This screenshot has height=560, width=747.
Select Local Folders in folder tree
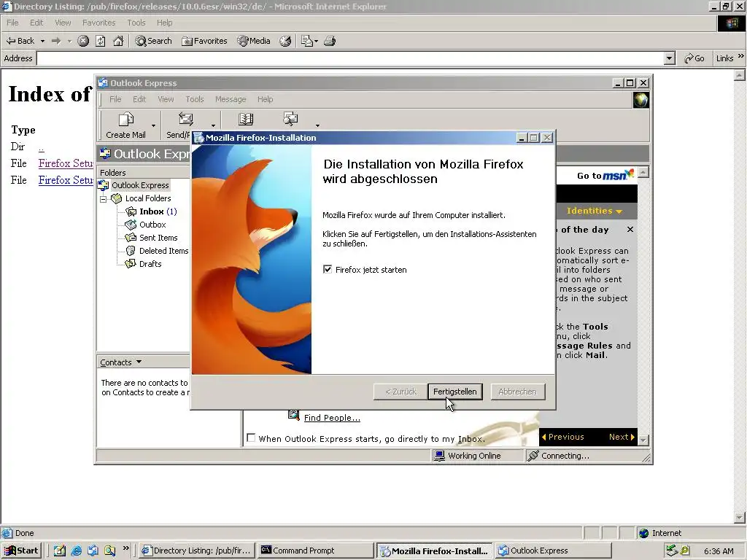(147, 198)
